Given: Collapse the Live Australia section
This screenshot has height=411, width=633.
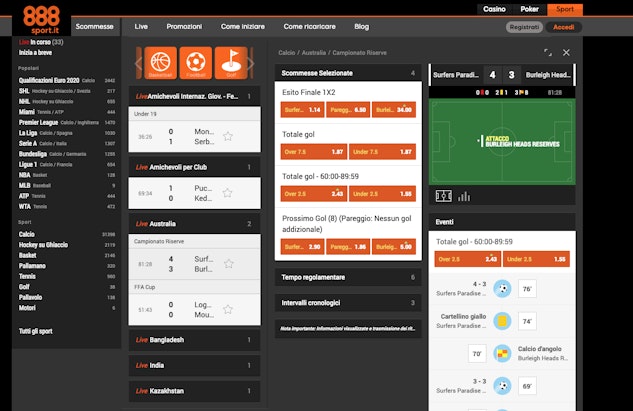Looking at the screenshot, I should (x=195, y=224).
